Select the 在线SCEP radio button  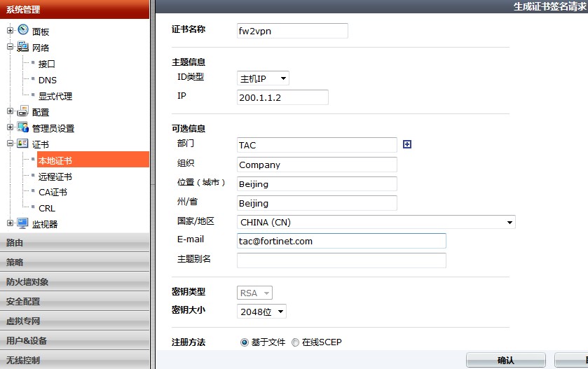point(296,342)
